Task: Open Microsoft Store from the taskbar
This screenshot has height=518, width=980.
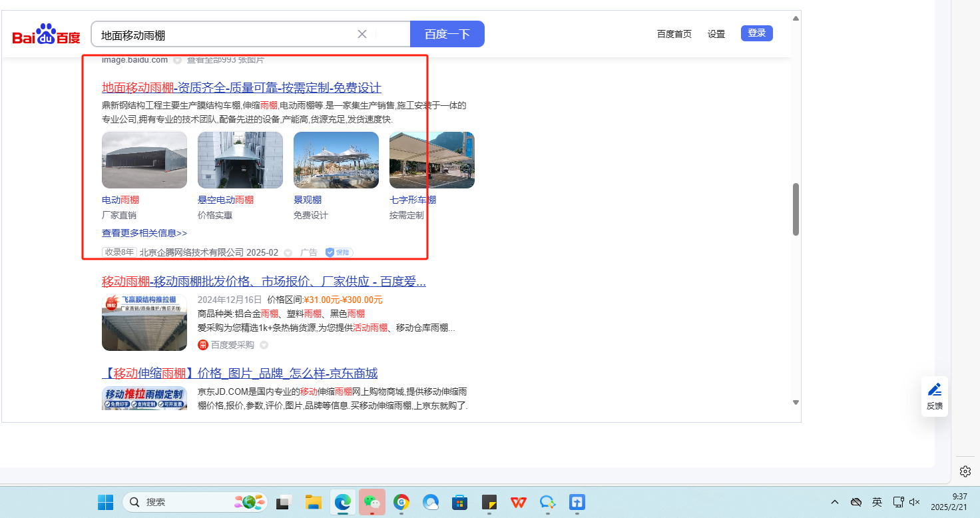Action: (x=459, y=502)
